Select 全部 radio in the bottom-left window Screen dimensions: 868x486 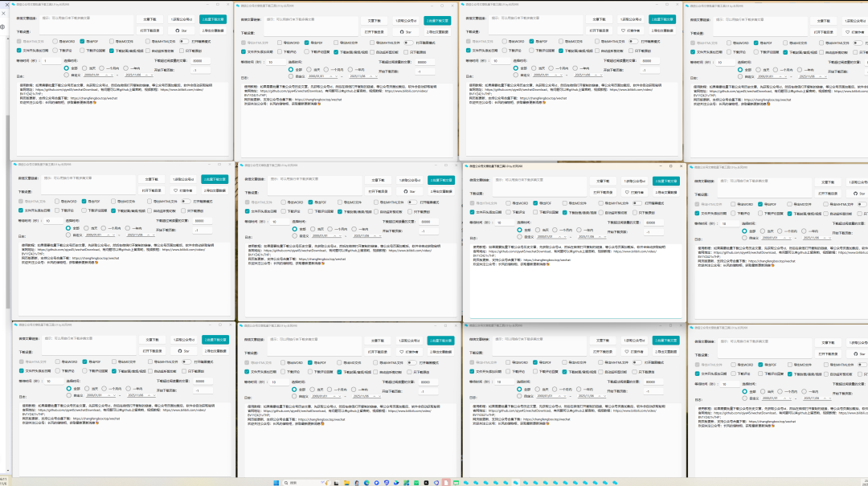pyautogui.click(x=68, y=389)
